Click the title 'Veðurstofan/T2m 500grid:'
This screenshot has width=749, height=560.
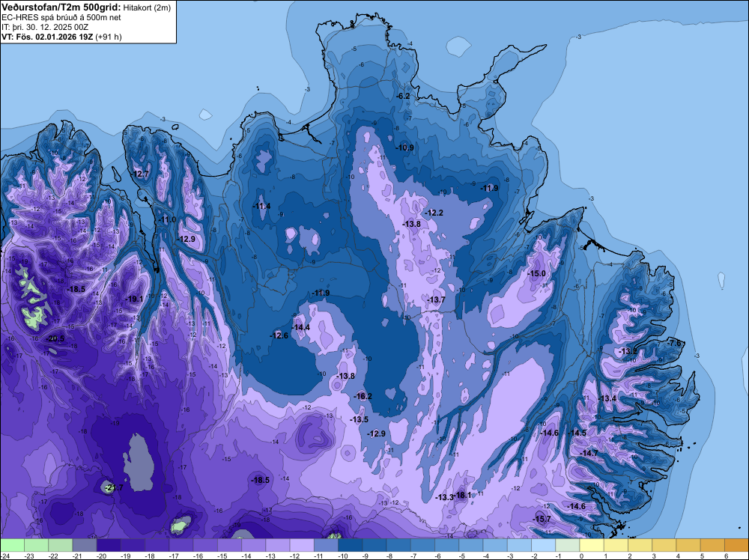(61, 7)
